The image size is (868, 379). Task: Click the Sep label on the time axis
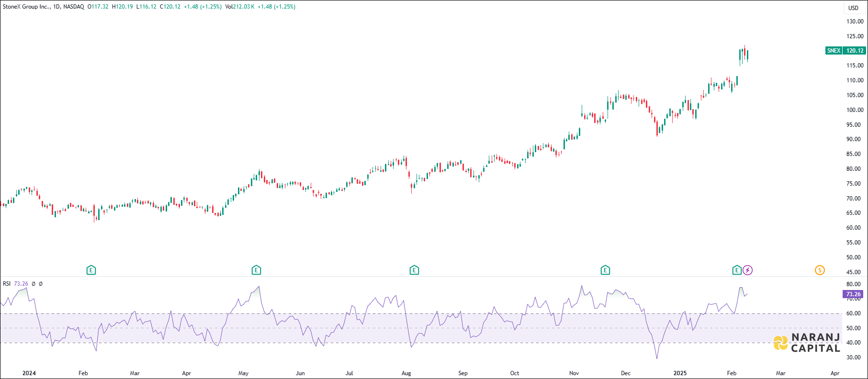click(x=463, y=373)
